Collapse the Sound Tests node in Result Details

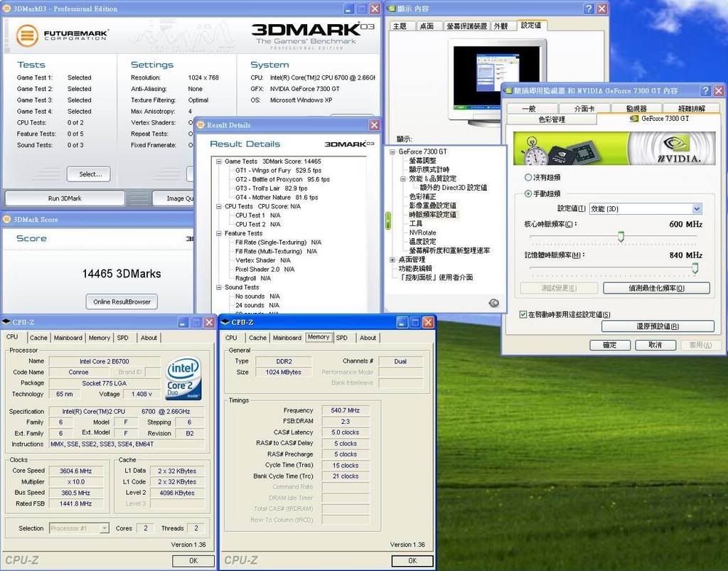pos(219,287)
